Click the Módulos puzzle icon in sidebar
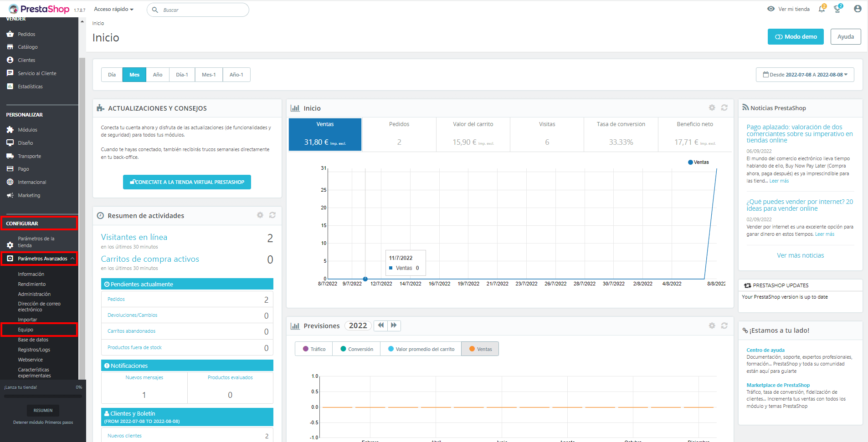Image resolution: width=868 pixels, height=442 pixels. pyautogui.click(x=10, y=130)
